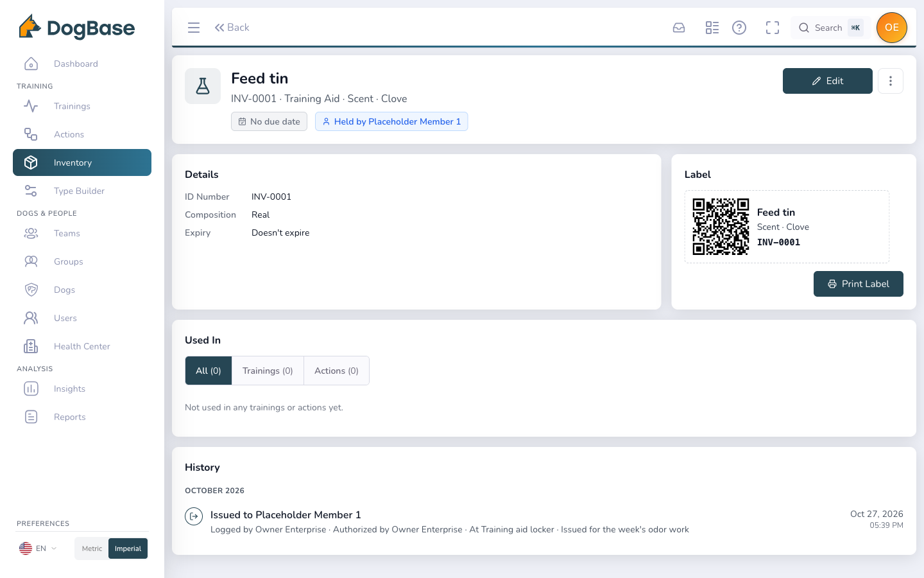
Task: Click the INV-0001 ID Number value
Action: pyautogui.click(x=271, y=197)
